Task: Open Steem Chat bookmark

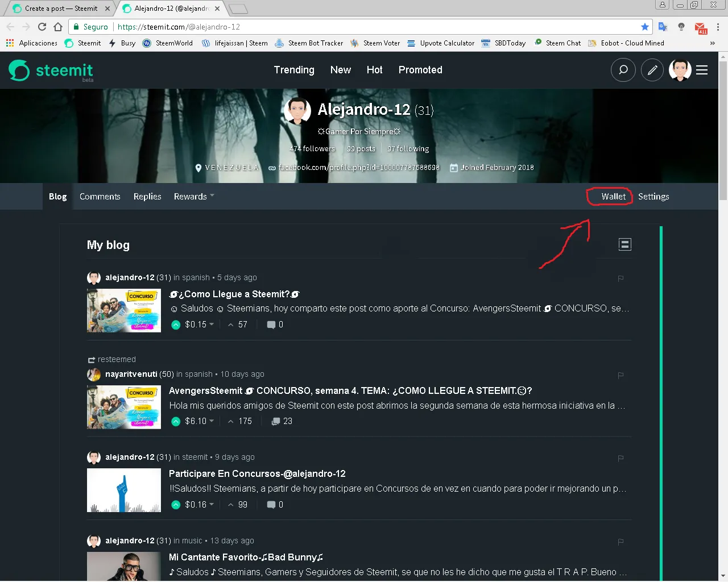Action: (558, 43)
